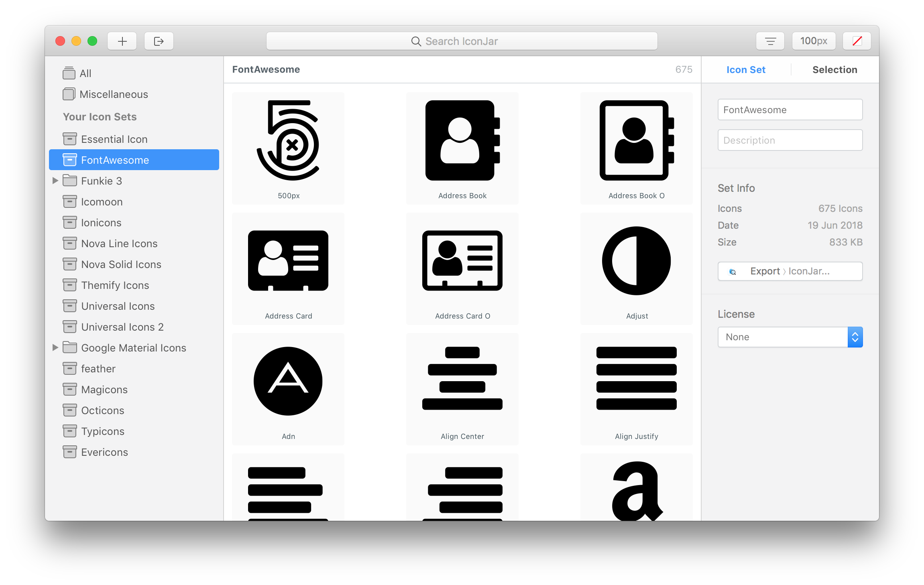
Task: Click the Set Info heading
Action: (x=736, y=188)
